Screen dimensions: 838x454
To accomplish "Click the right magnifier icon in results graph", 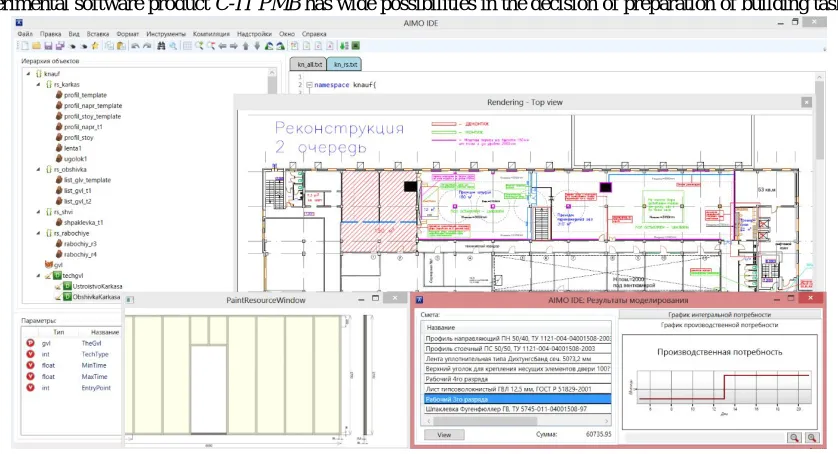I will click(x=812, y=437).
